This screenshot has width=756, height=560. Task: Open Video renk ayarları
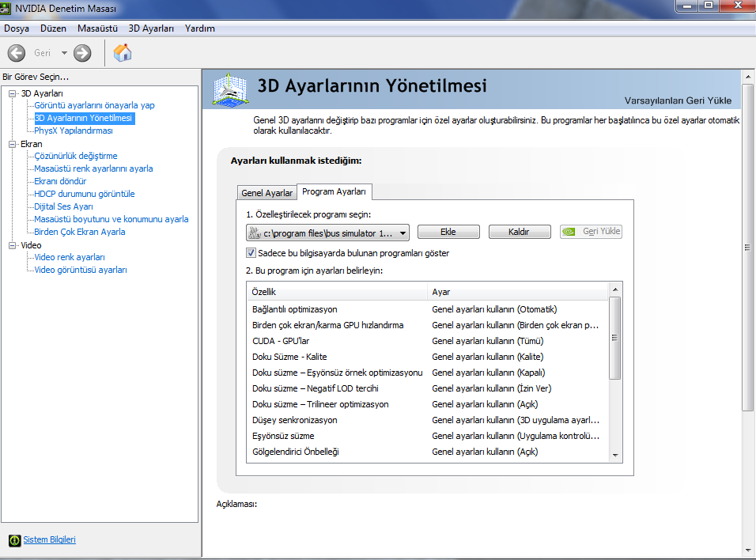[x=70, y=257]
